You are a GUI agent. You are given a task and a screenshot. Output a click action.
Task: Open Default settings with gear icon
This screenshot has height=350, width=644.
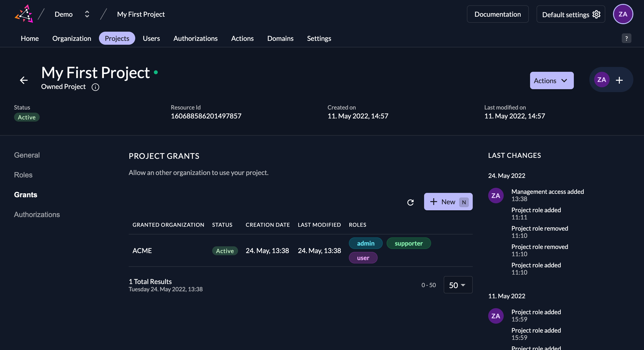(x=571, y=14)
